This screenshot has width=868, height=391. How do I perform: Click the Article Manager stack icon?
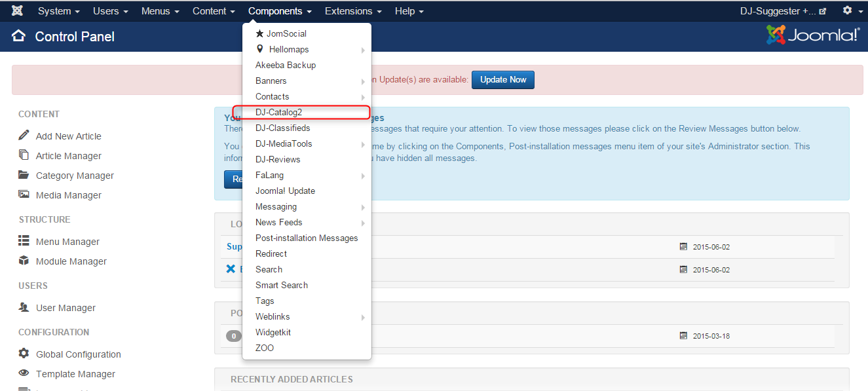[x=24, y=155]
